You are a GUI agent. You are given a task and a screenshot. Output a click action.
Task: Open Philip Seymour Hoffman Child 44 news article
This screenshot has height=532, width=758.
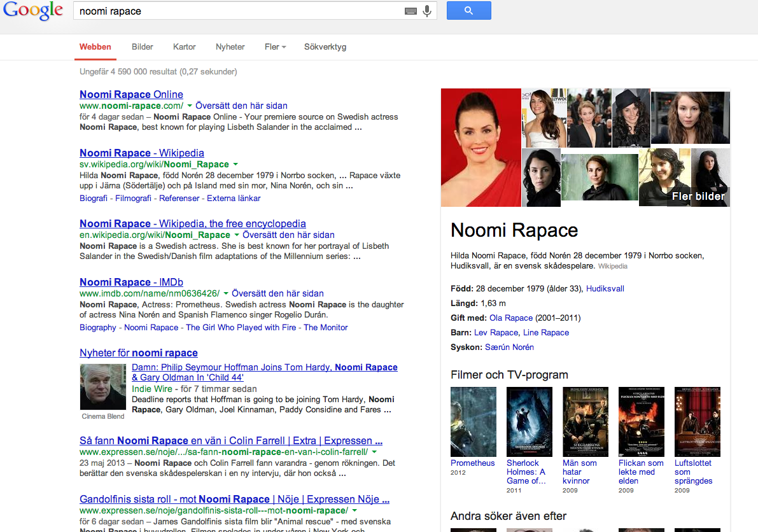click(264, 372)
